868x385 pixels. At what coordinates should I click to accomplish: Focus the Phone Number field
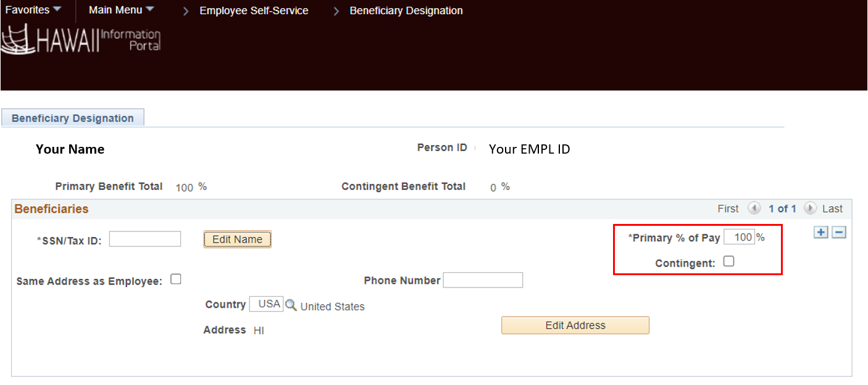[x=483, y=280]
